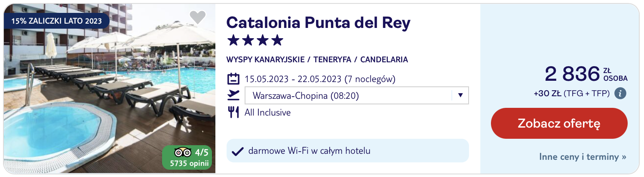Click the darmowe Wi-Fi feature banner

[x=347, y=151]
